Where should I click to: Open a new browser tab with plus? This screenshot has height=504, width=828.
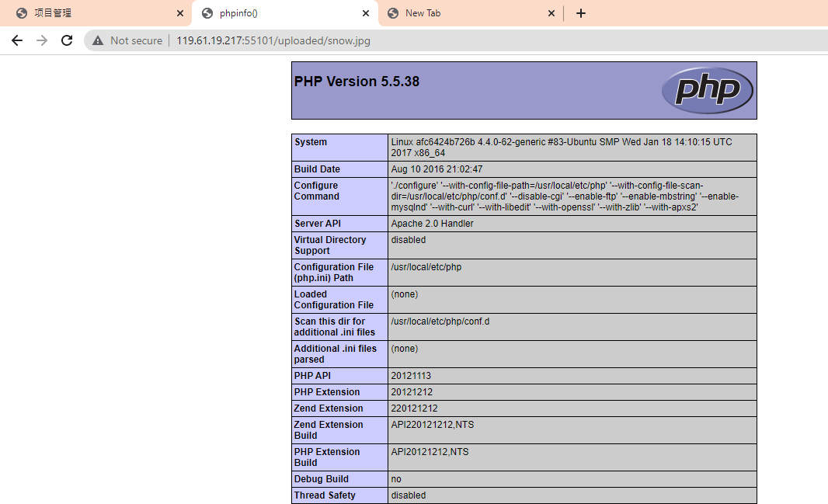[581, 13]
